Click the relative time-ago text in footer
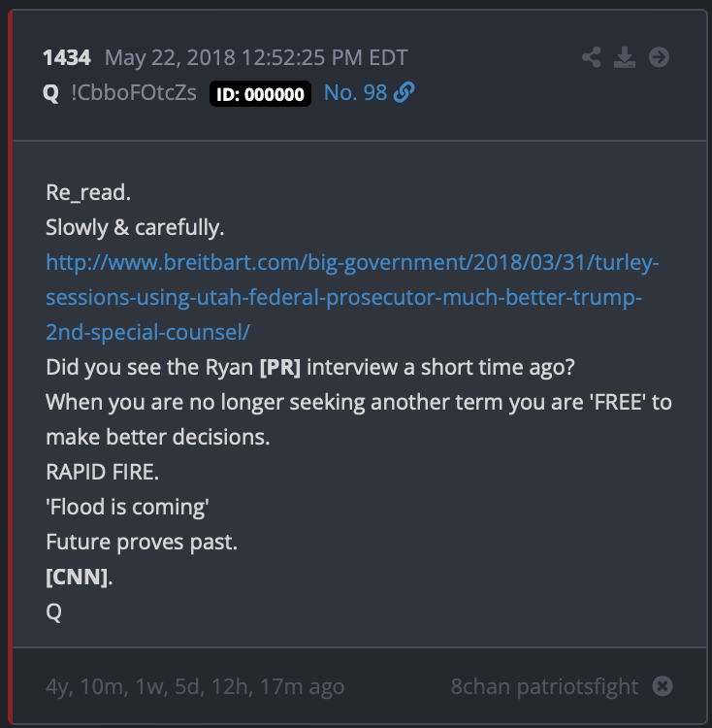This screenshot has width=712, height=728. (195, 686)
